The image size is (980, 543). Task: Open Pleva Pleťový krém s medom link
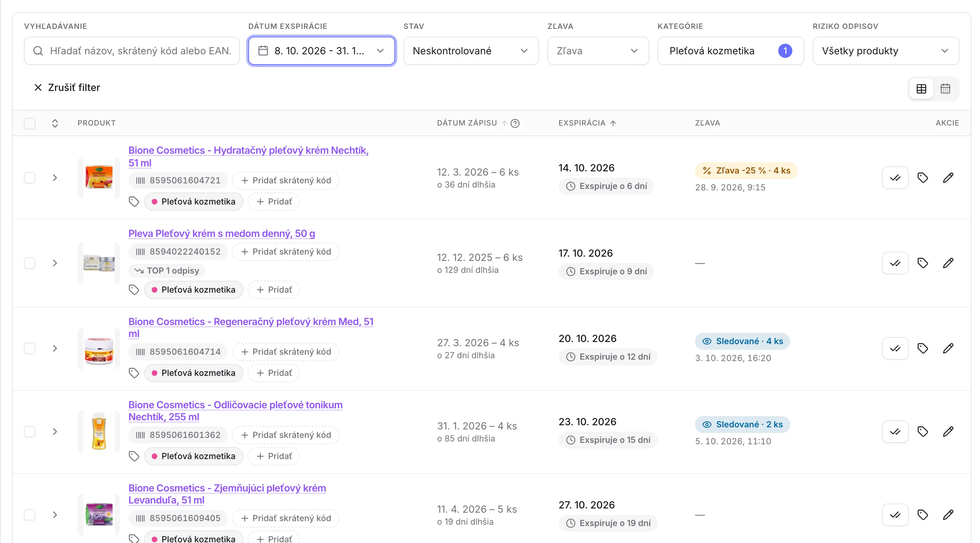(x=222, y=233)
